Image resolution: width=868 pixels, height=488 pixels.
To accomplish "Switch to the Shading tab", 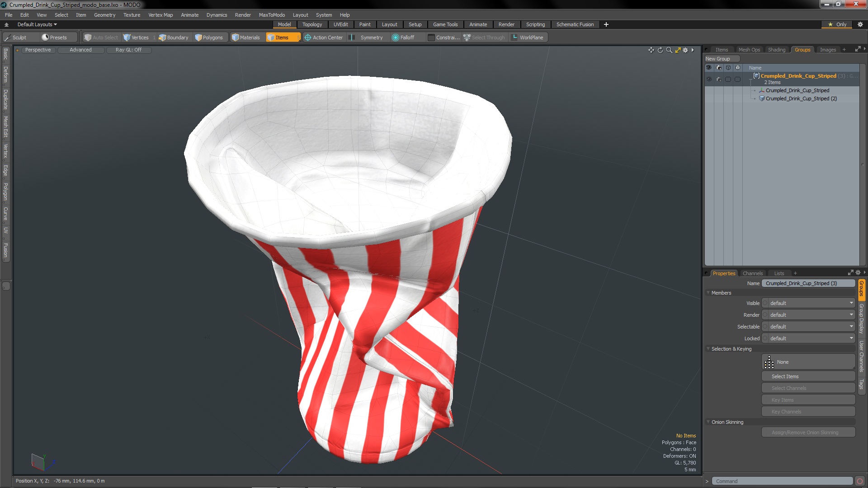I will (x=776, y=50).
